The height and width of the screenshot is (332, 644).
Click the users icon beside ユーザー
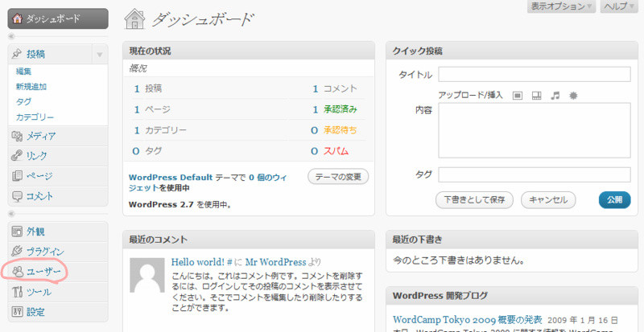click(18, 272)
